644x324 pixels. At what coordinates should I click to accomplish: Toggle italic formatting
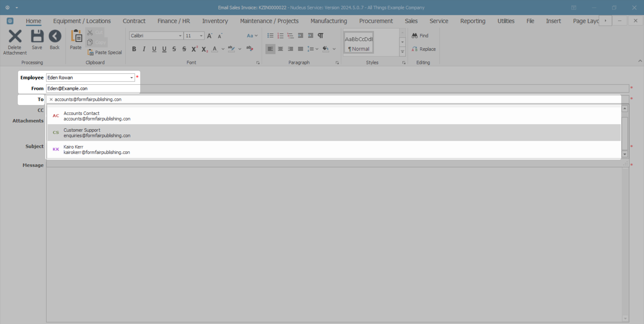point(144,49)
